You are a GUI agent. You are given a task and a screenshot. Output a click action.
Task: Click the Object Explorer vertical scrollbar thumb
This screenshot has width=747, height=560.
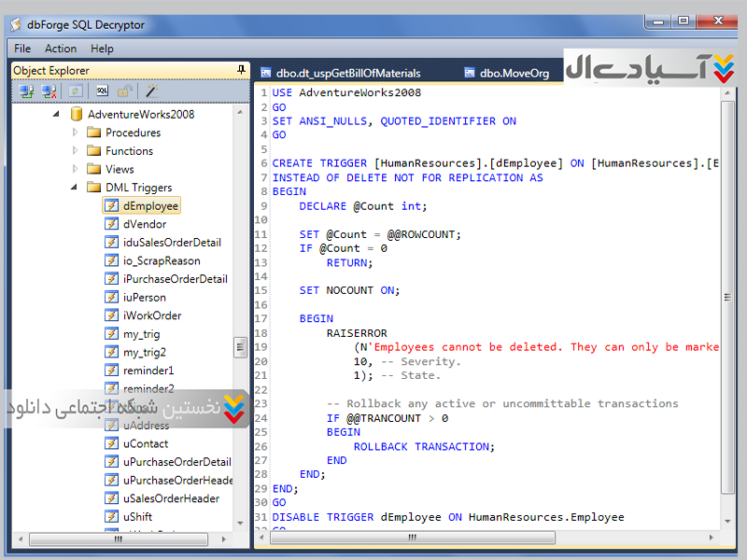241,347
